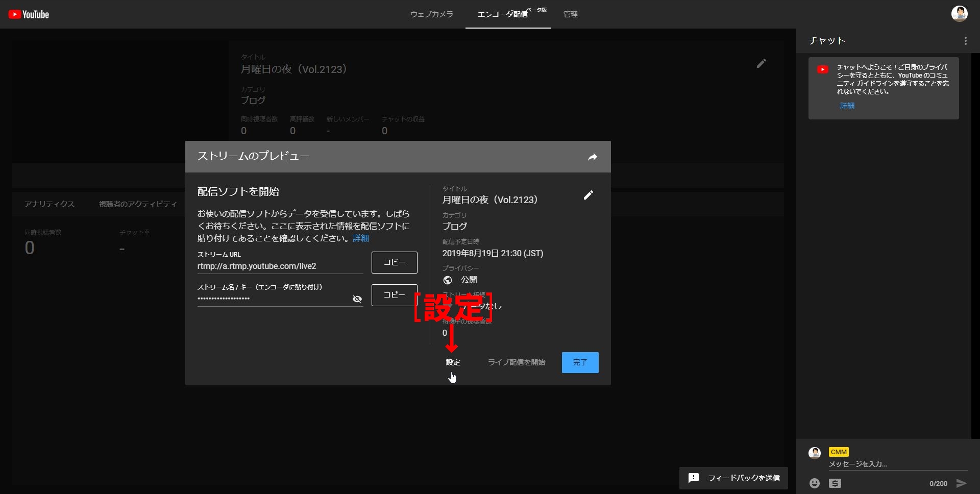Open the YouTube home logo
The width and height of the screenshot is (980, 494).
pyautogui.click(x=29, y=14)
